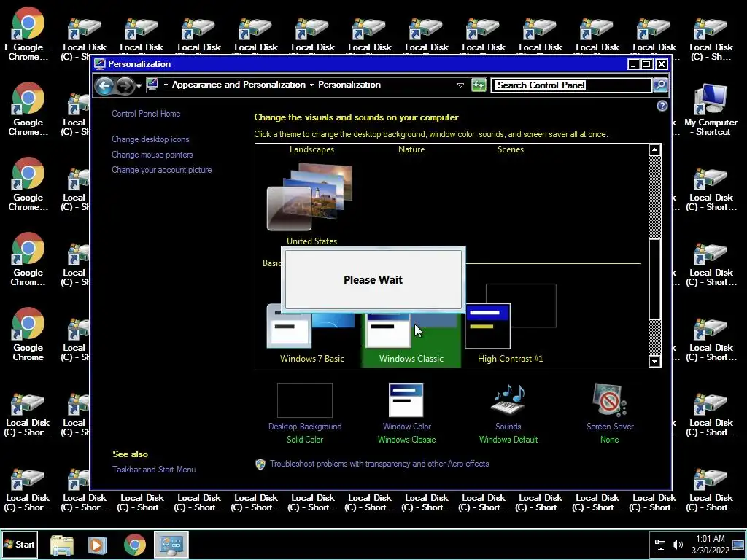Select My Computer - Shortcut desktop icon
This screenshot has height=560, width=747.
point(711,111)
